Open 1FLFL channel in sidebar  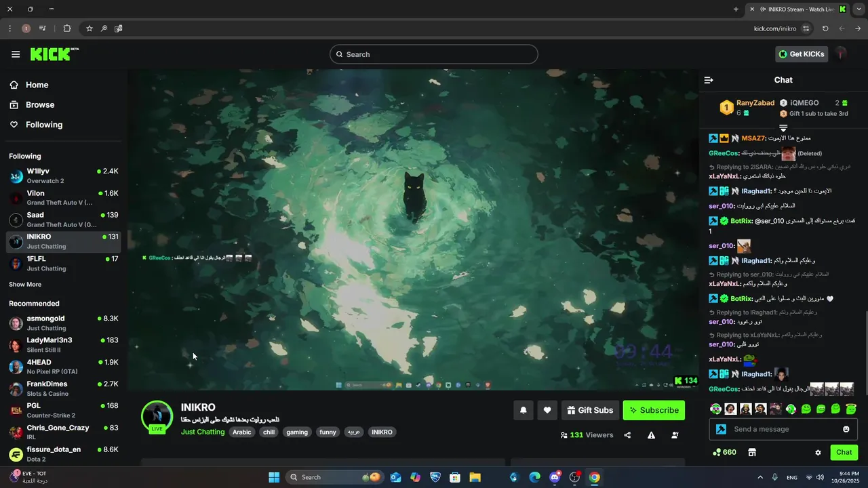tap(64, 264)
